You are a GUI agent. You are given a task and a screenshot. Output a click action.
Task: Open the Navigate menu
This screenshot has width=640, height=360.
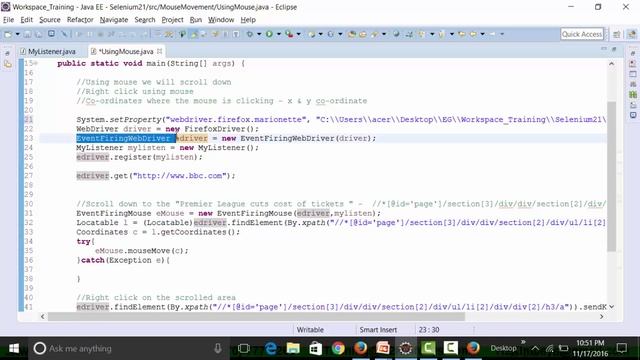coord(114,20)
